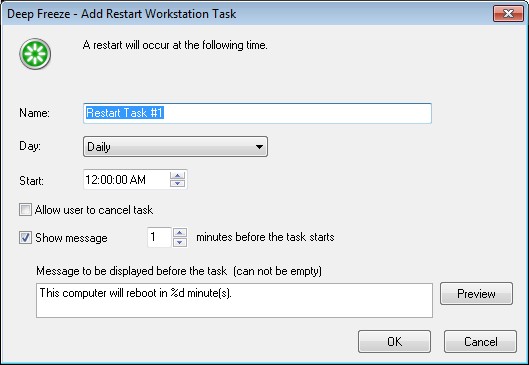Click into the reboot message text box
This screenshot has width=529, height=365.
(234, 300)
